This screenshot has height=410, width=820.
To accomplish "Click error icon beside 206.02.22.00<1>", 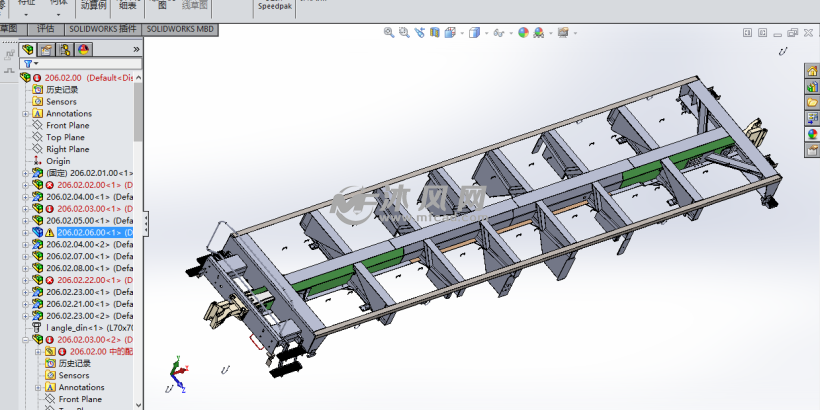I will pos(50,280).
